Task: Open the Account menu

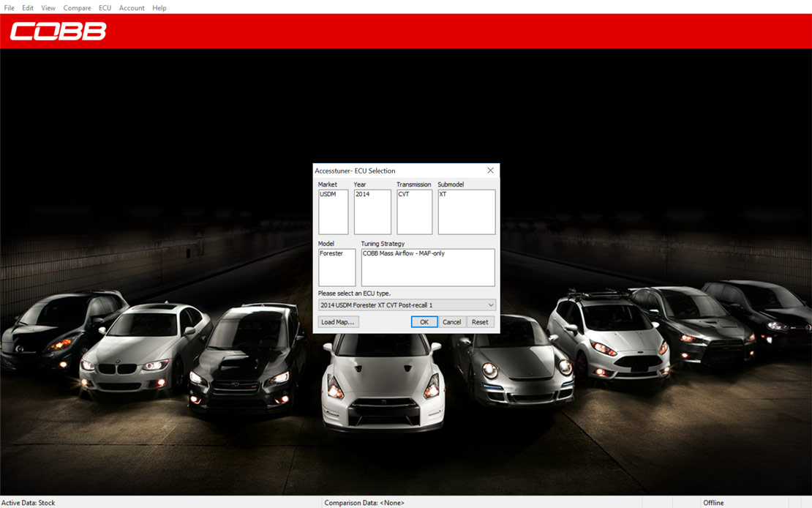Action: [132, 8]
